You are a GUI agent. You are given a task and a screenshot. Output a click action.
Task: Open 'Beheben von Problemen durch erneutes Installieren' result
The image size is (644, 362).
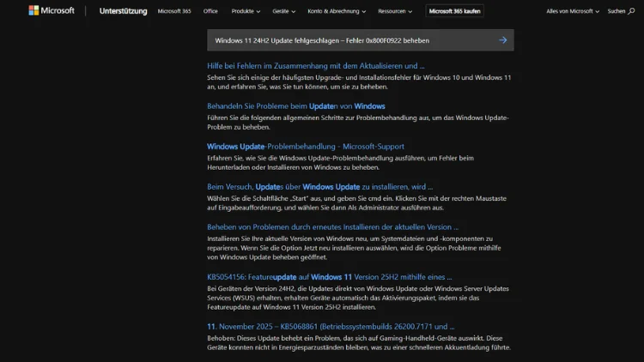point(332,226)
